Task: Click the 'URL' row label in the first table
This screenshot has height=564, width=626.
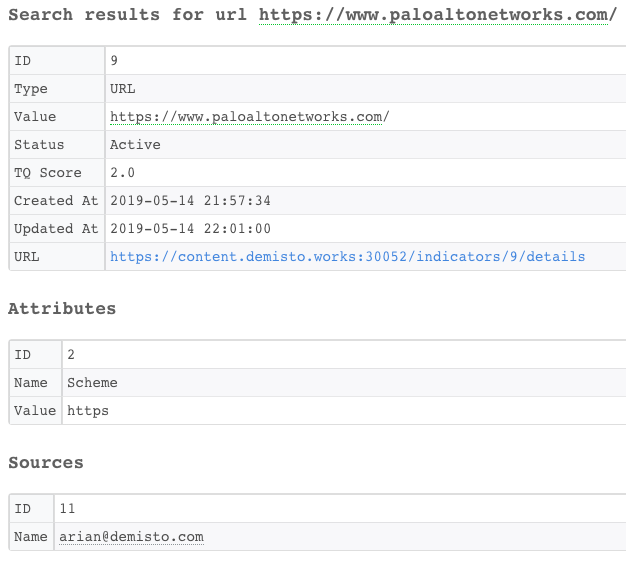Action: point(26,256)
